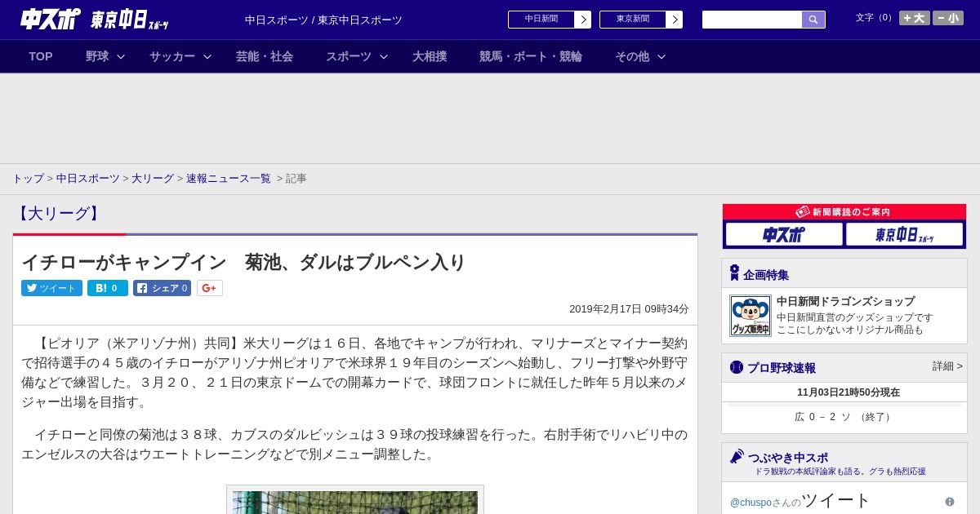Open the 東京新聞 link button
Viewport: 980px width, 514px height.
pos(640,20)
